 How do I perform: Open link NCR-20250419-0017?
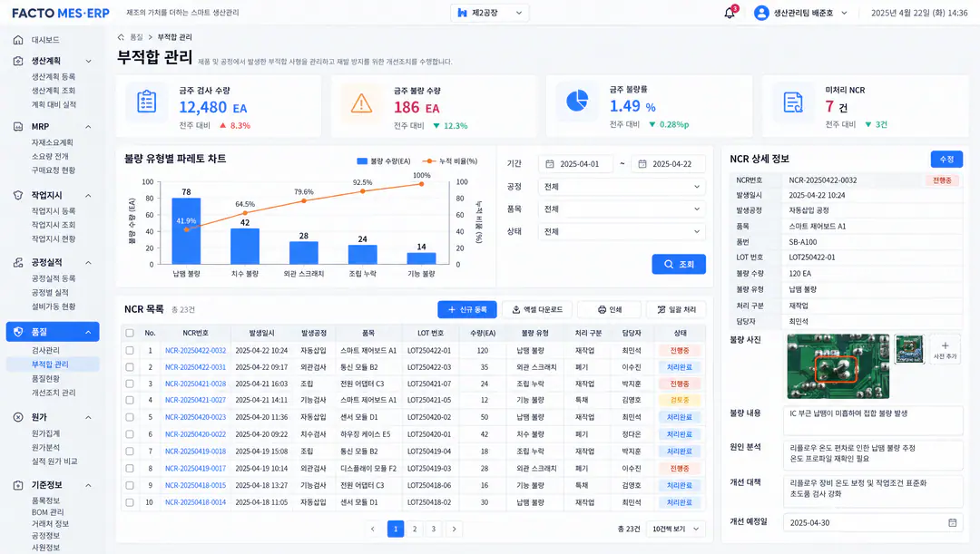196,469
